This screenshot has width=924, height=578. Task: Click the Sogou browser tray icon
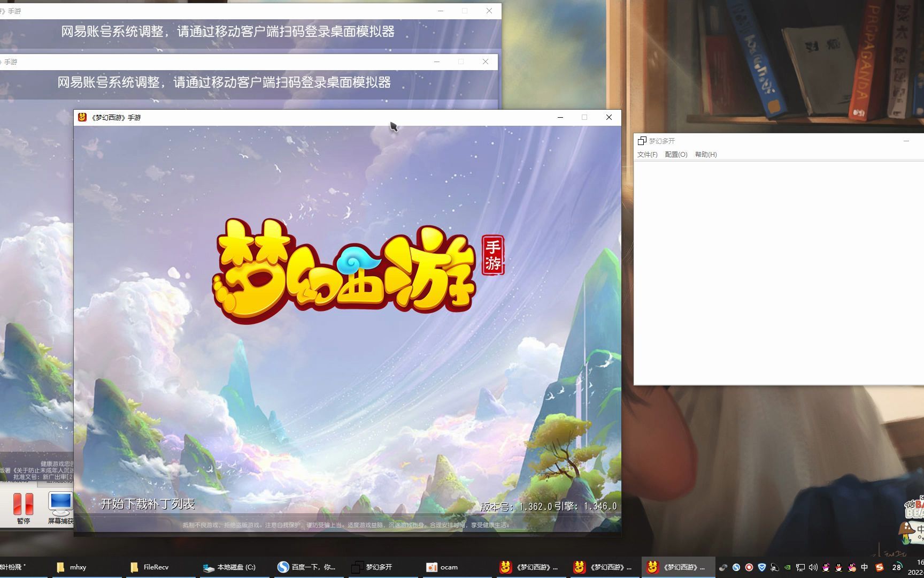[736, 567]
